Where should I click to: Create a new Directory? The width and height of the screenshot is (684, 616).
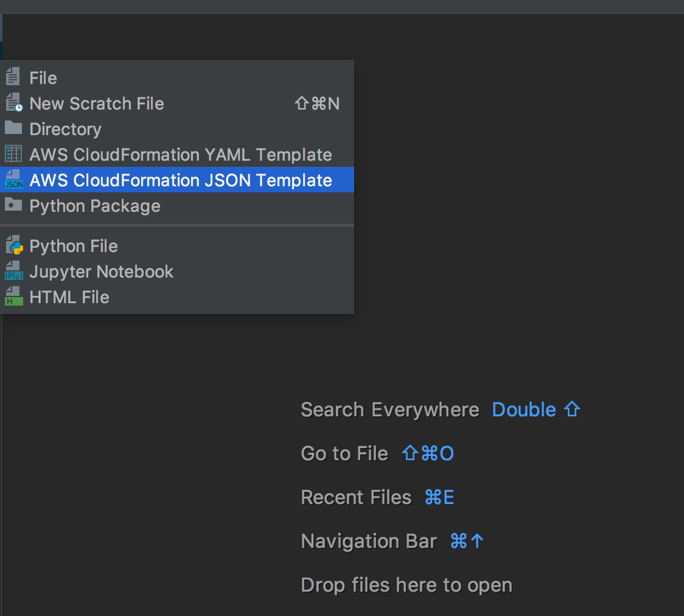[176, 129]
